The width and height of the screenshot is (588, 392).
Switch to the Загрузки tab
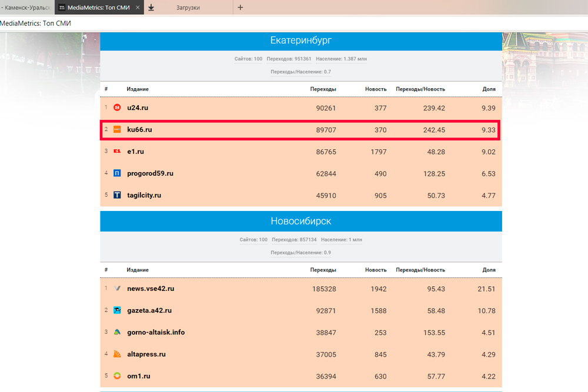coord(189,8)
